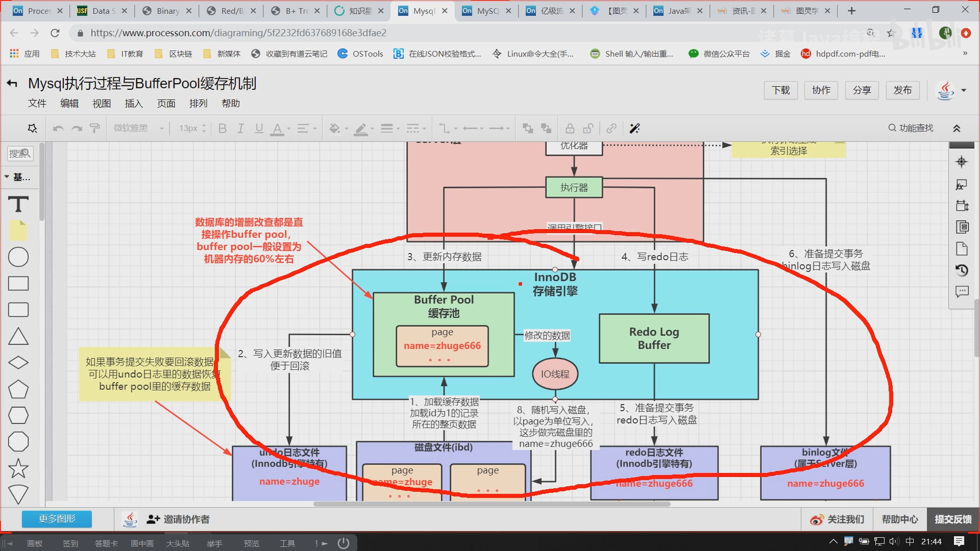Select the pentagon shape
Image resolution: width=980 pixels, height=551 pixels.
(18, 389)
